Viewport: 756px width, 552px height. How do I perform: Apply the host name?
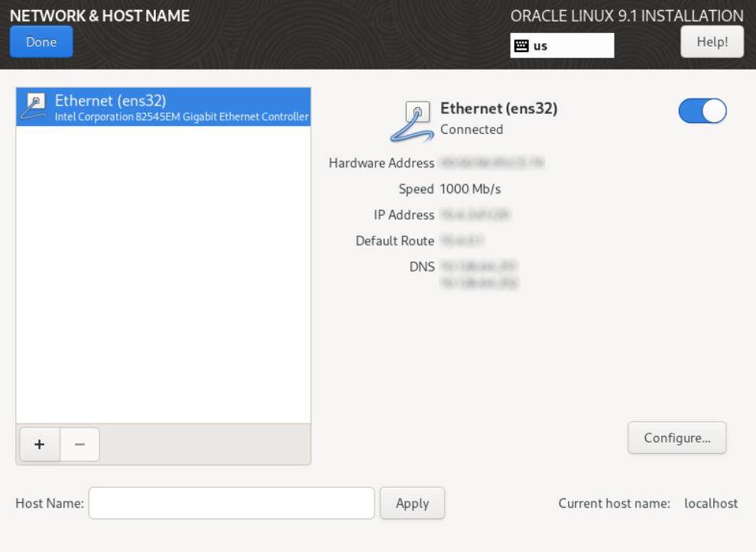click(412, 503)
